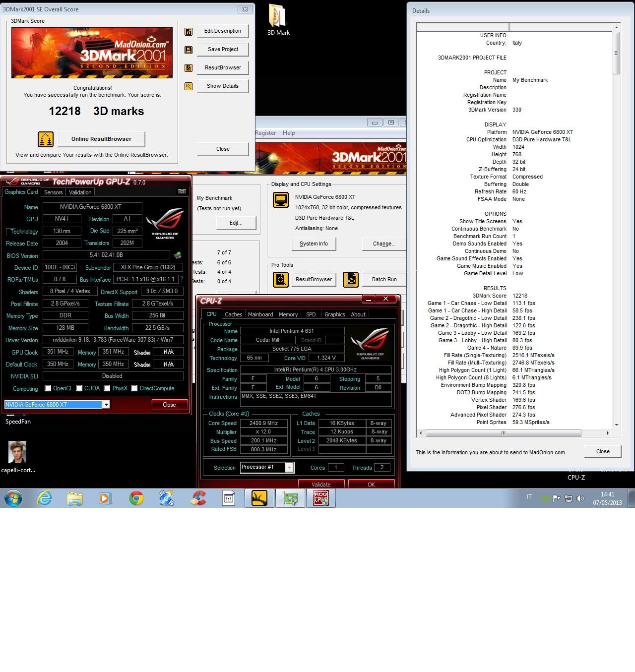Click the Change... display settings button
Screen dimensions: 635x672
click(x=384, y=244)
